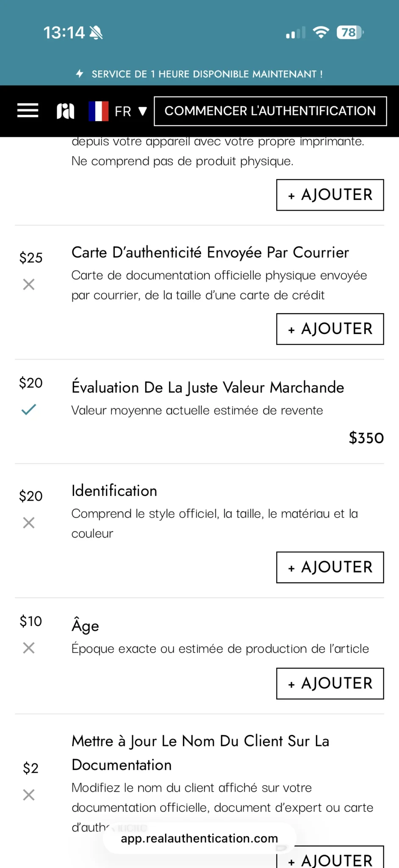Add the mailed authenticity card option

tap(330, 329)
